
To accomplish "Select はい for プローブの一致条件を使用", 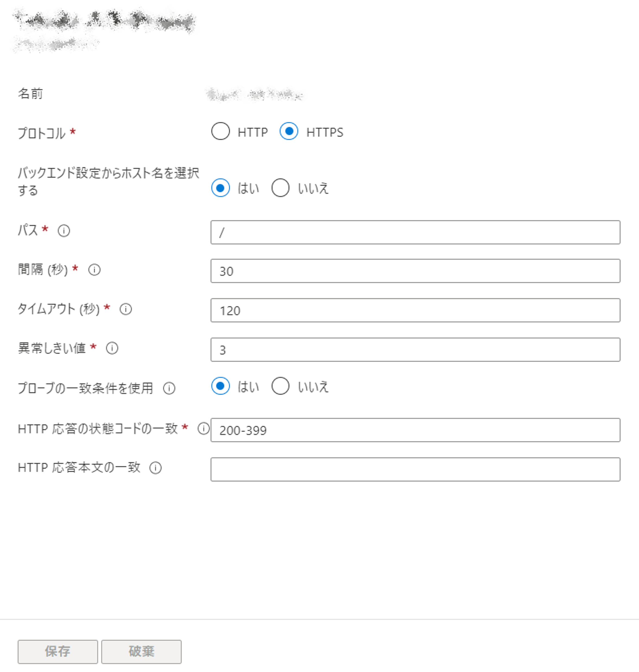I will click(x=221, y=386).
